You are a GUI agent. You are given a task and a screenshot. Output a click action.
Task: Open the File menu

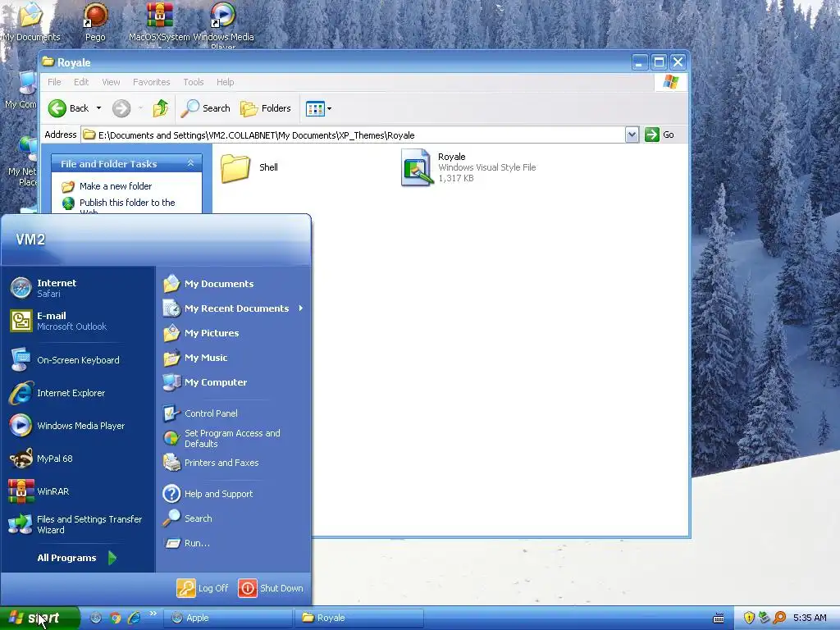coord(54,82)
